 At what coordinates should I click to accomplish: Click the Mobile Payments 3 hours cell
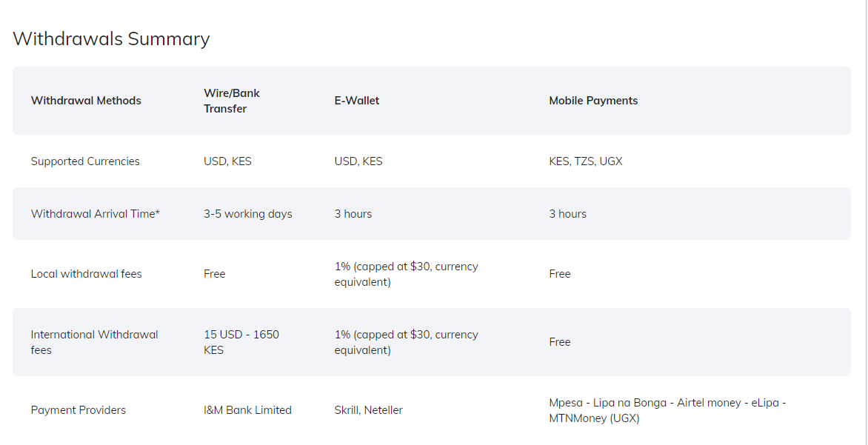click(567, 214)
